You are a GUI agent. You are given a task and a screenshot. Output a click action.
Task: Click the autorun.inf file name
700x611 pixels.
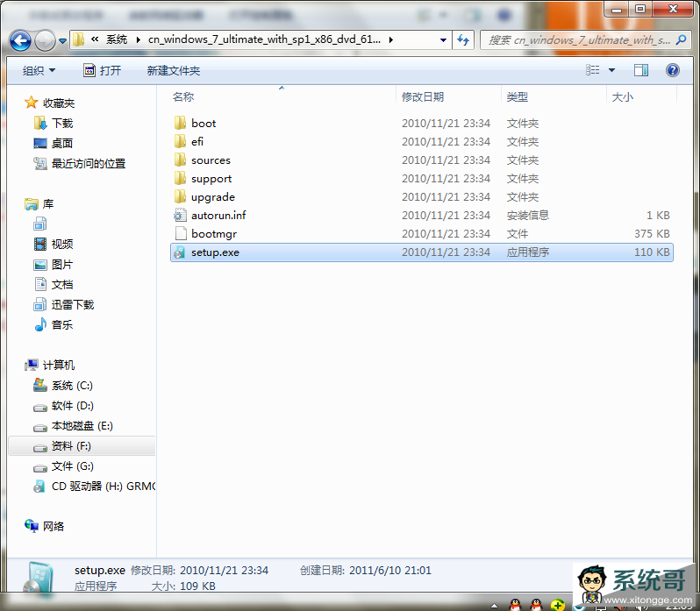(x=218, y=216)
